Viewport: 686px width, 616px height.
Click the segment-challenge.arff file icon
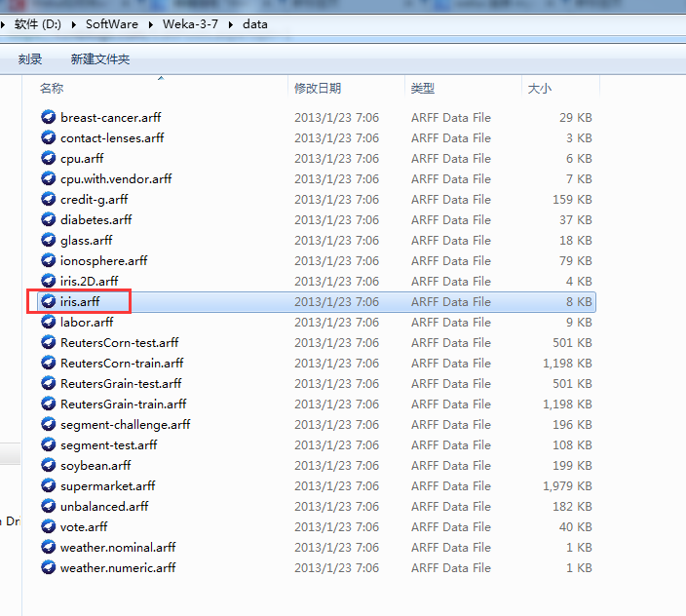click(48, 424)
